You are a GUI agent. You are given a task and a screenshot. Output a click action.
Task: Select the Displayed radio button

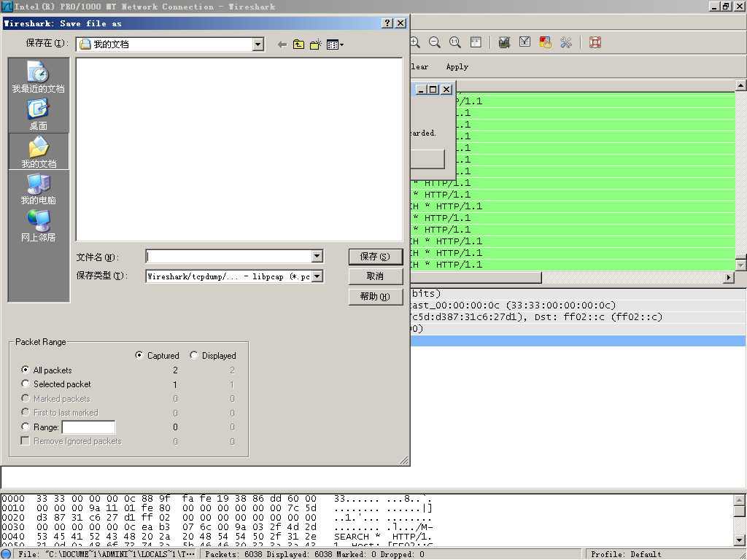point(194,355)
